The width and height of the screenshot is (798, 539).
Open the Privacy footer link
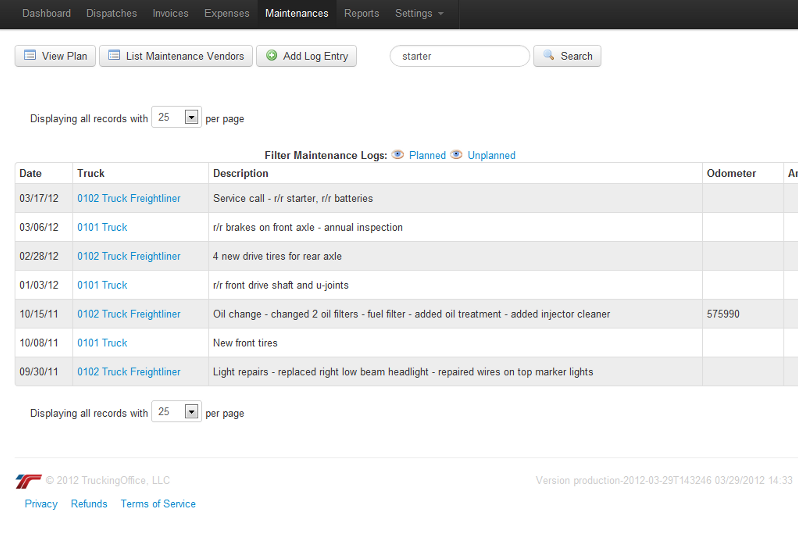(x=41, y=504)
